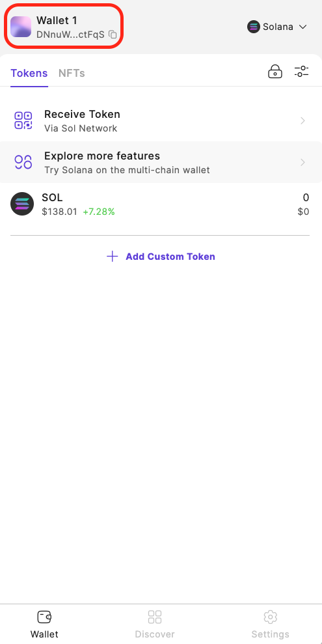Open the lock wallet icon
The image size is (322, 644).
click(275, 71)
